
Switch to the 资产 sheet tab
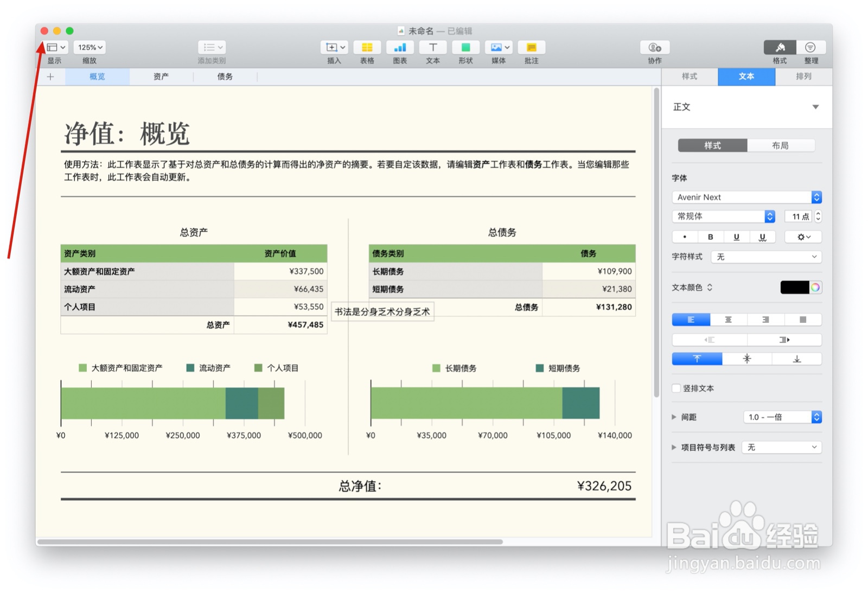[161, 76]
